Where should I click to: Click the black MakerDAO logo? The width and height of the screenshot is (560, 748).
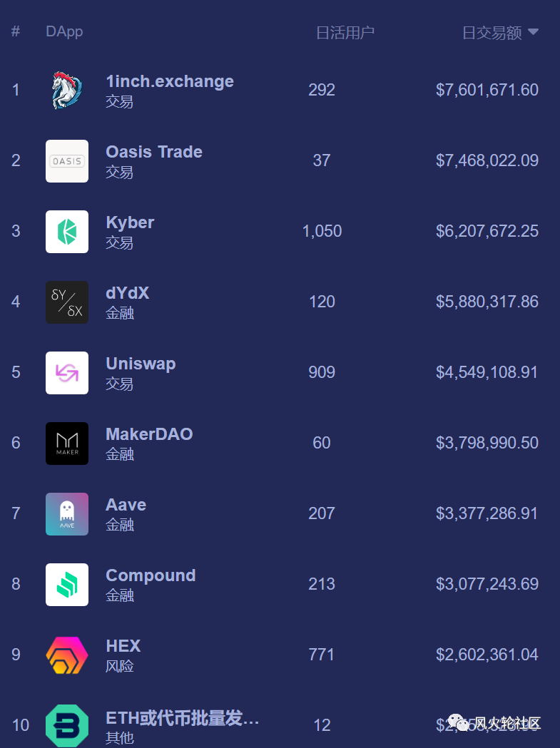point(67,444)
